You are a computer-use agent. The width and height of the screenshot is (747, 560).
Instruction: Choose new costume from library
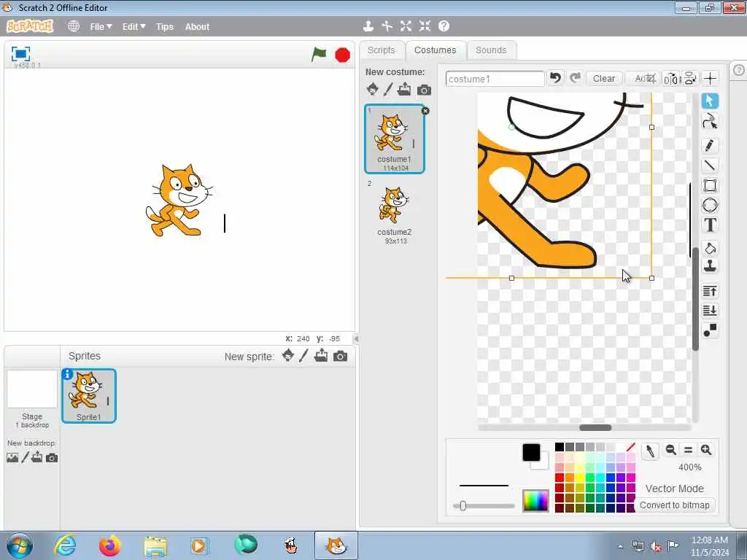(x=373, y=89)
